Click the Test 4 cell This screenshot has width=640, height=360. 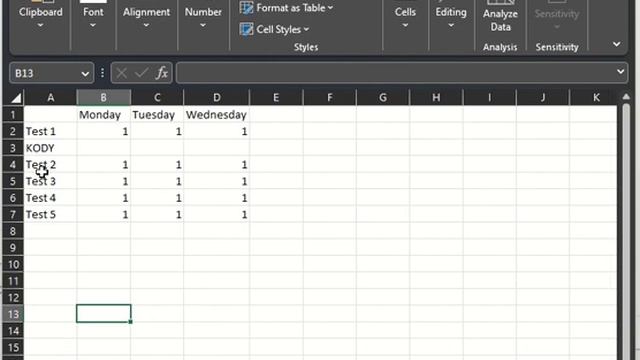click(50, 198)
